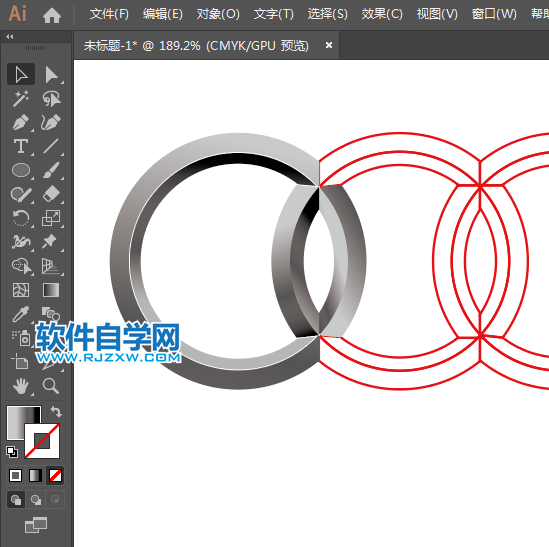The height and width of the screenshot is (547, 549).
Task: Click the gradient Fill swatch
Action: (x=19, y=418)
